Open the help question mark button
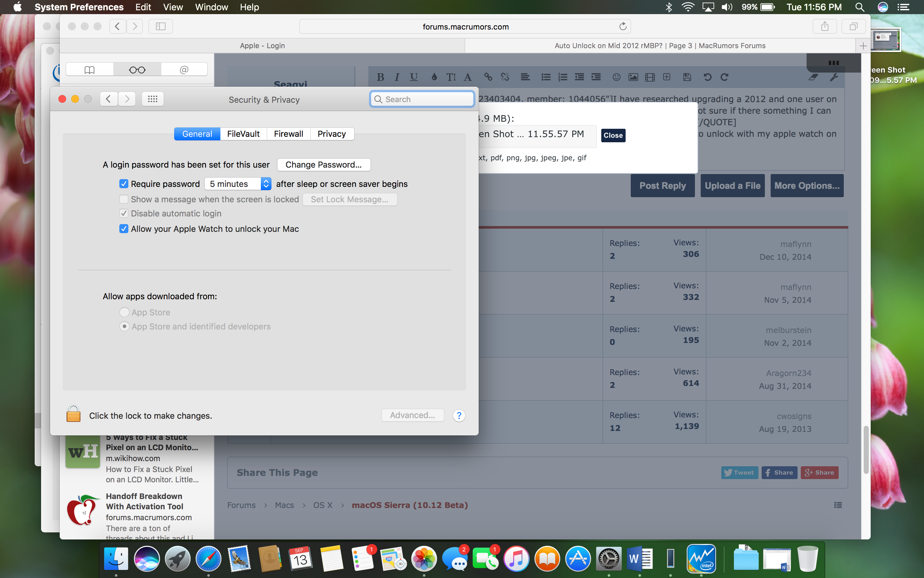This screenshot has width=924, height=578. (x=459, y=415)
